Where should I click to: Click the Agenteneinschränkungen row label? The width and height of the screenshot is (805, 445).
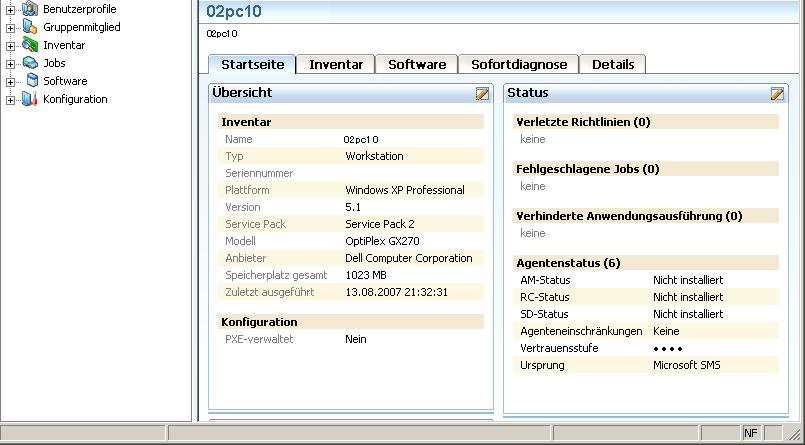(581, 331)
